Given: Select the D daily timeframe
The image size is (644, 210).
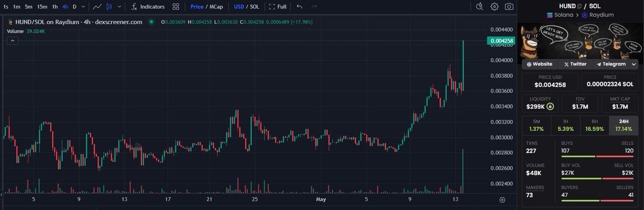Looking at the screenshot, I should [x=75, y=7].
